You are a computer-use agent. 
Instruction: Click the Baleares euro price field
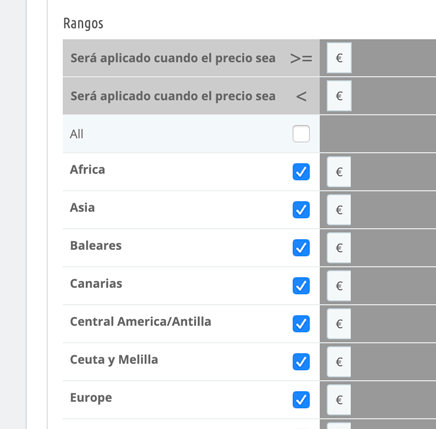coord(339,248)
